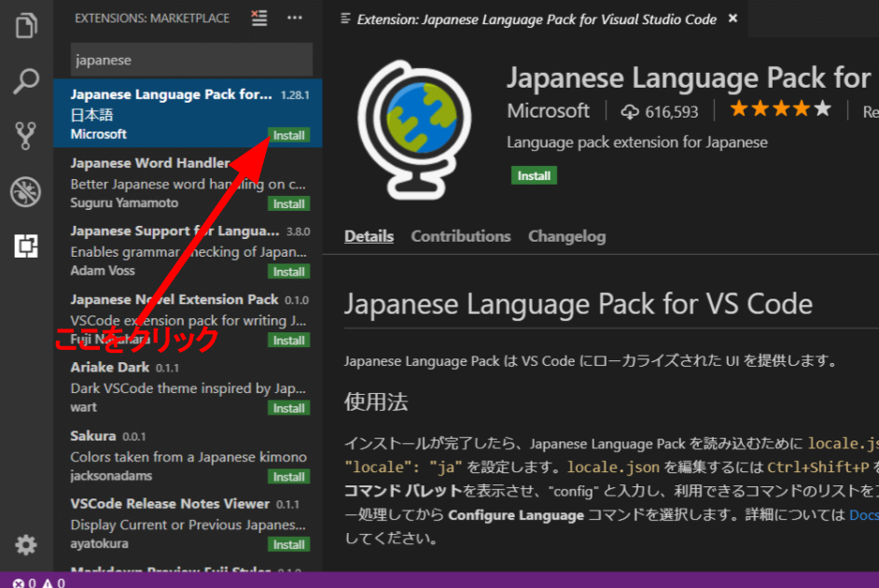
Task: Click the warnings count status icon
Action: click(54, 583)
